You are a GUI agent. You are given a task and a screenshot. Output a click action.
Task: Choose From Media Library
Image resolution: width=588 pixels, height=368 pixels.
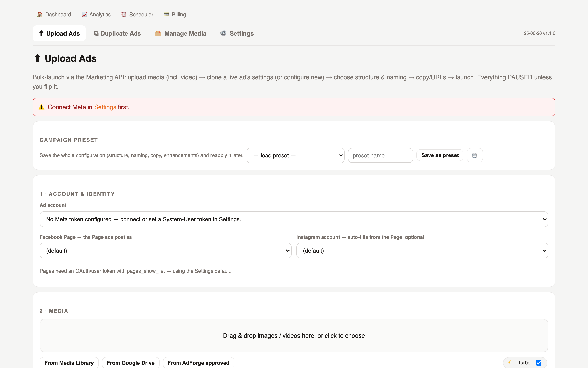point(69,363)
